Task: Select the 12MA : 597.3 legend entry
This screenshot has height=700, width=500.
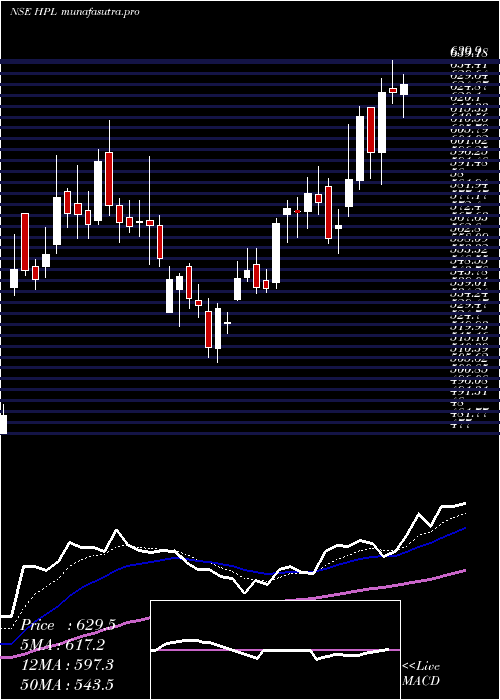Action: [67, 665]
